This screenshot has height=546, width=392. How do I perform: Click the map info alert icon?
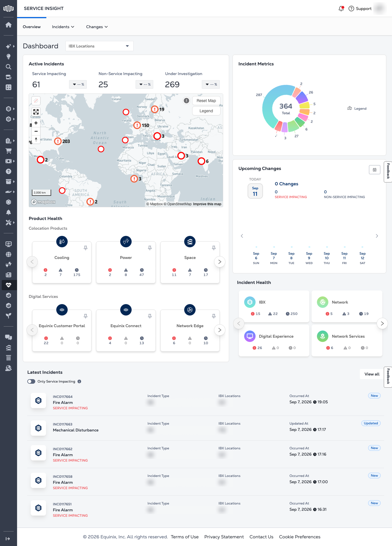(x=186, y=101)
